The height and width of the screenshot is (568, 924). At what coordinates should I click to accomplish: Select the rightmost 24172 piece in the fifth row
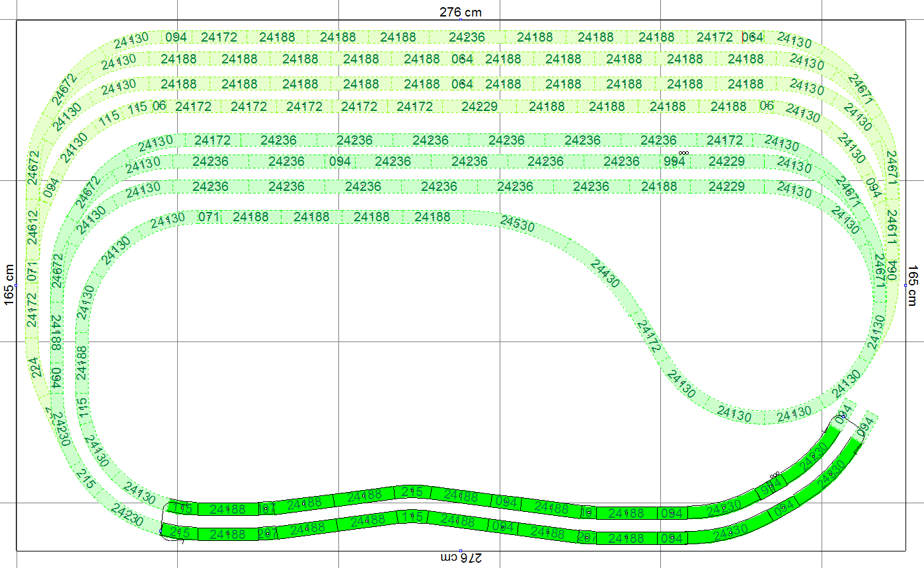[724, 141]
